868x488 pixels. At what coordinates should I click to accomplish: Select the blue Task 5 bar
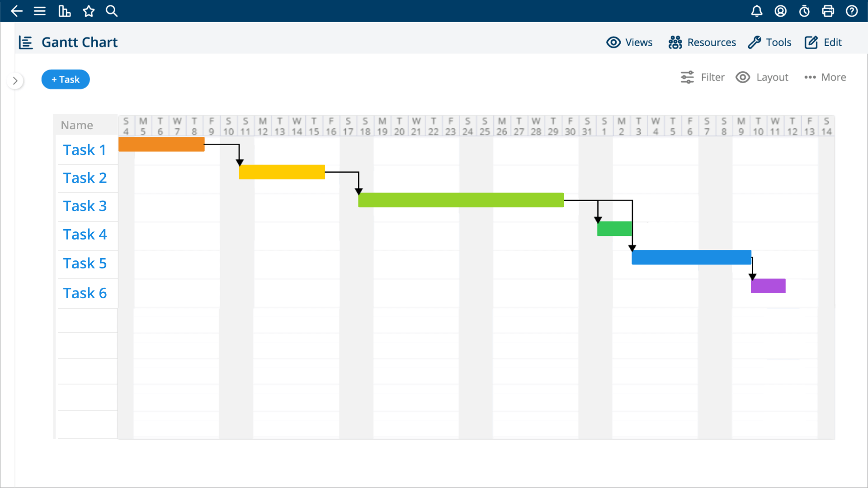(691, 257)
